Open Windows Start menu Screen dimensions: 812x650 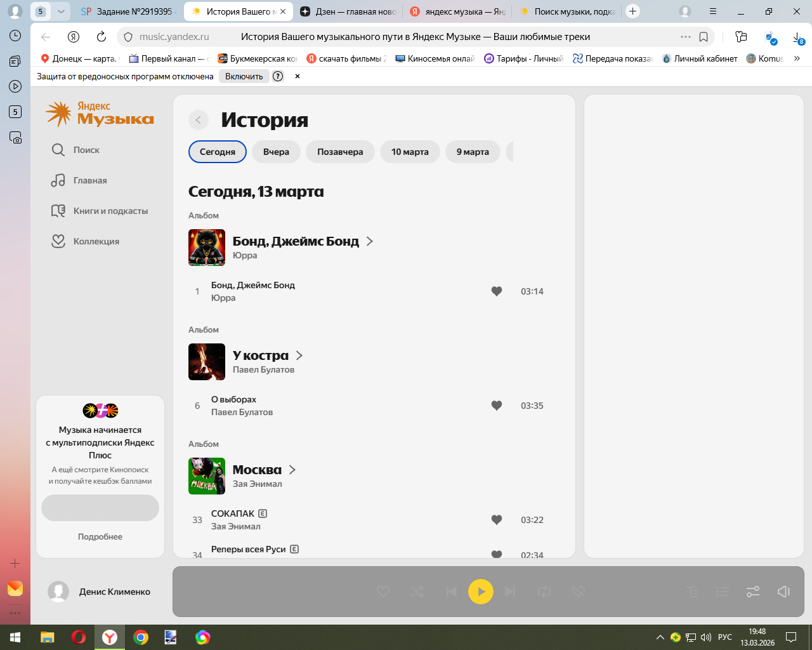coord(15,637)
